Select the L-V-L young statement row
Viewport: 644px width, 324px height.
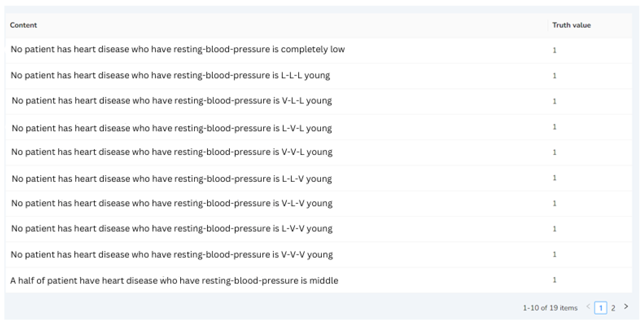[171, 128]
